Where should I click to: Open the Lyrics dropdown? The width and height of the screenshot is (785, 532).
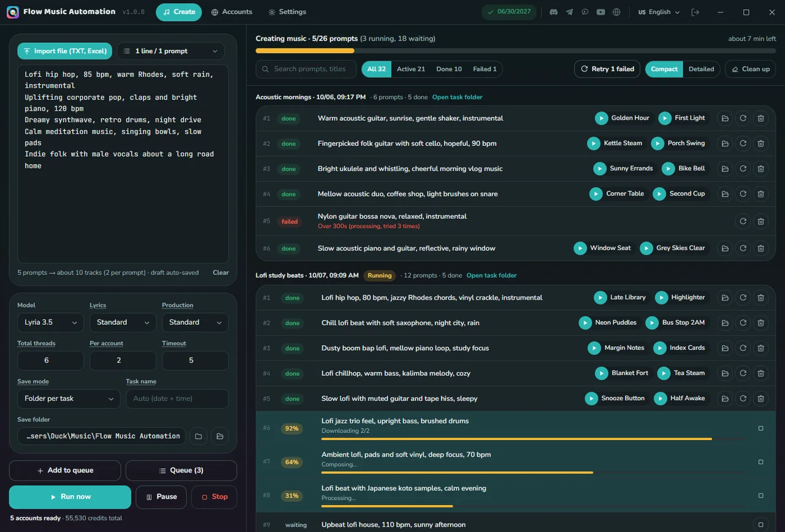click(x=123, y=322)
